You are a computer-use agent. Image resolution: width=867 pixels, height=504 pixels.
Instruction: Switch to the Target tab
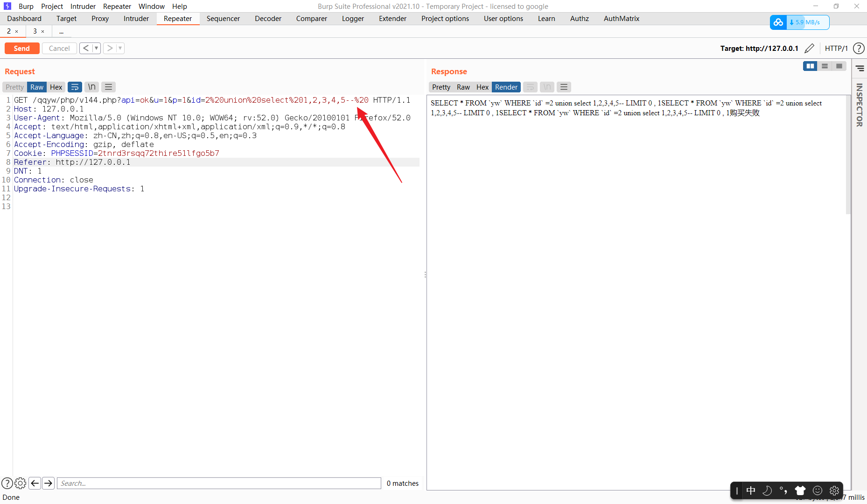[66, 19]
